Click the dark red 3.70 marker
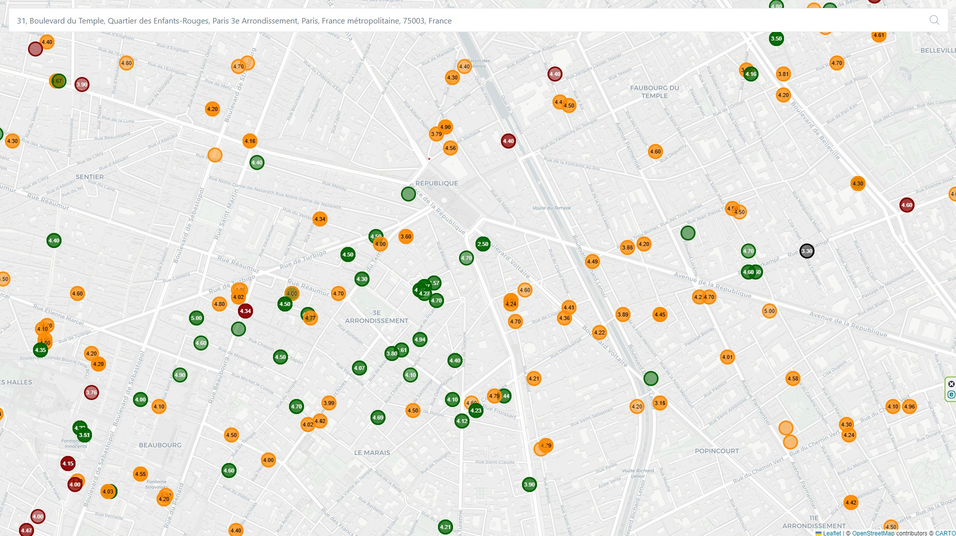 point(91,392)
